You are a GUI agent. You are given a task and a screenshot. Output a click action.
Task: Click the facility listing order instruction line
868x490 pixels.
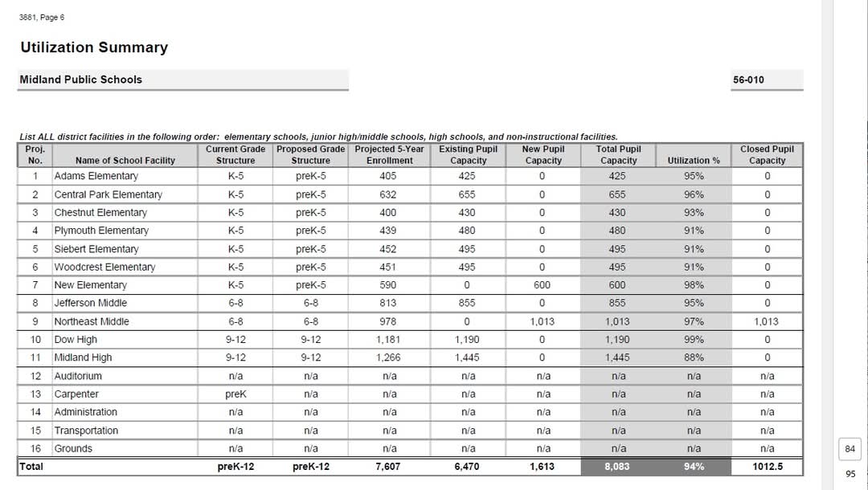(x=318, y=137)
